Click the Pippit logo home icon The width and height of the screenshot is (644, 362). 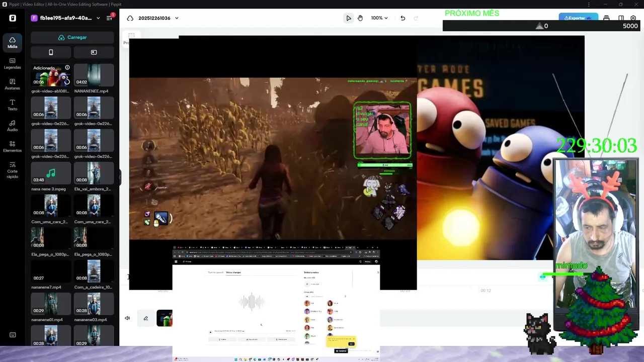click(x=12, y=18)
